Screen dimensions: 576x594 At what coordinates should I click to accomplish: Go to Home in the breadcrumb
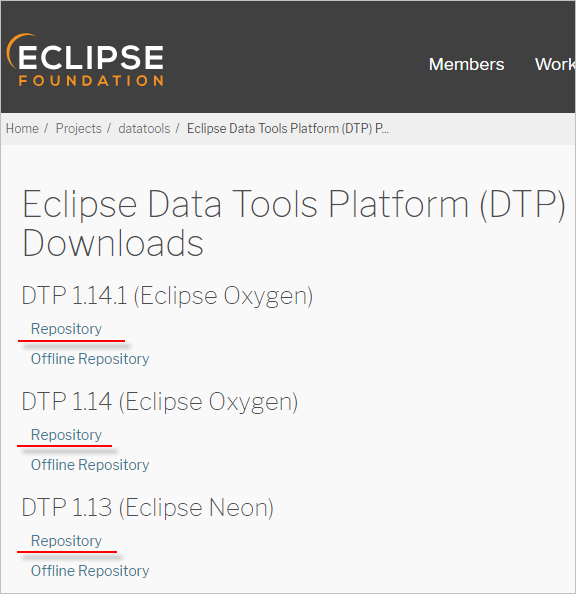(22, 128)
